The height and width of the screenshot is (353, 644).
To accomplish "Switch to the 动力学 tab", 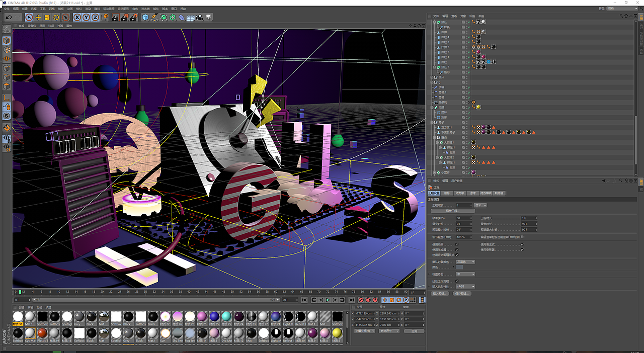I will click(x=461, y=193).
